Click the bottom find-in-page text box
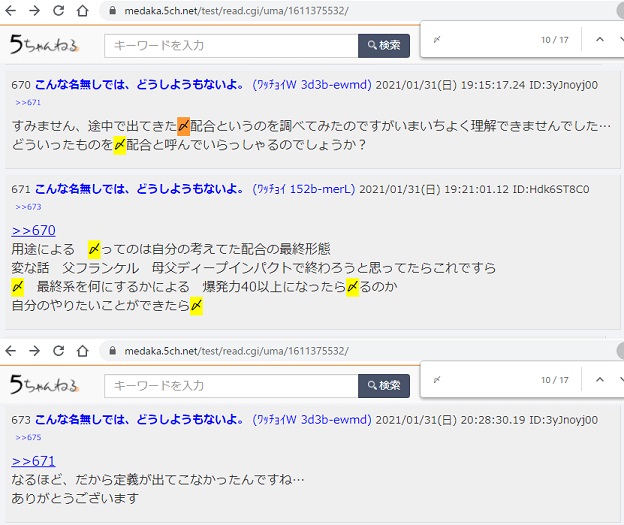Screen dimensions: 624x525 [482, 380]
